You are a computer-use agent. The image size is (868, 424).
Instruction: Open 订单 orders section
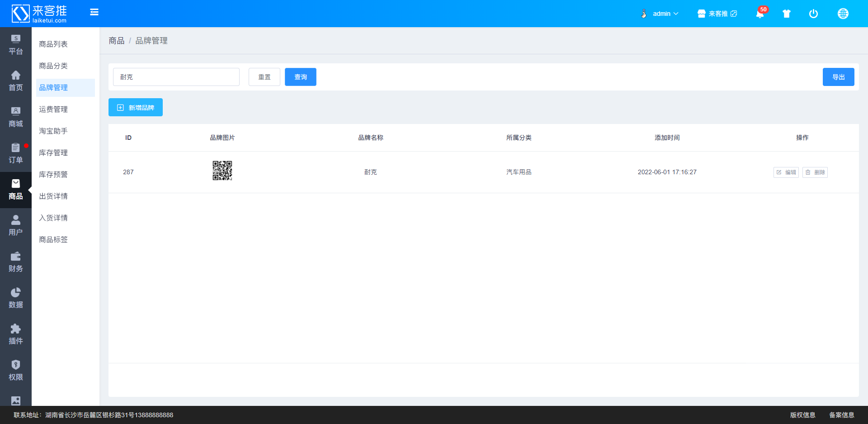16,154
